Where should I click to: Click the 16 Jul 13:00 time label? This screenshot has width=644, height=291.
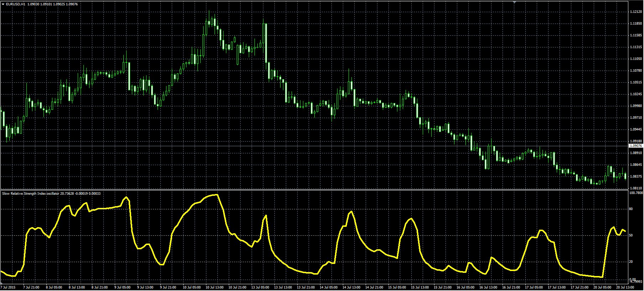click(x=488, y=287)
